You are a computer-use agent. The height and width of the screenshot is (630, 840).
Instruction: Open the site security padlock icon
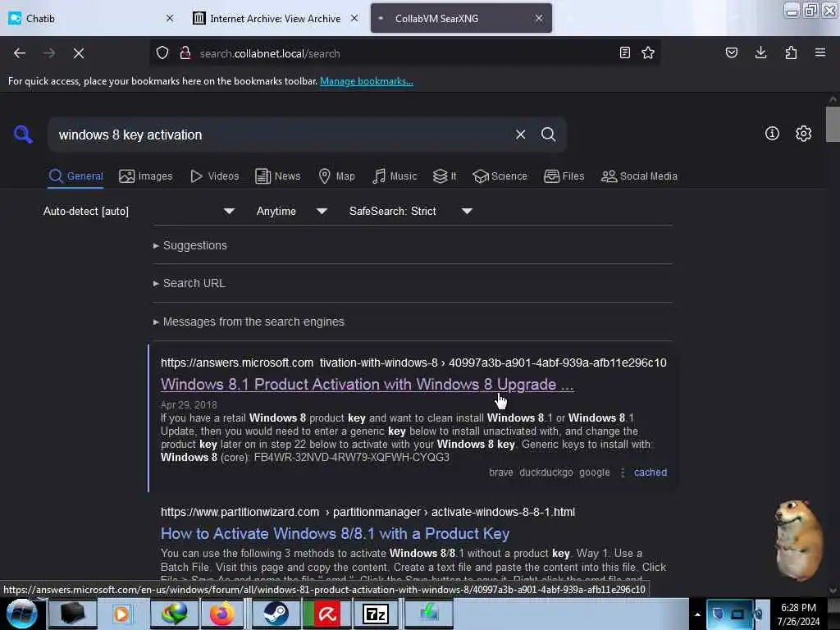(185, 53)
